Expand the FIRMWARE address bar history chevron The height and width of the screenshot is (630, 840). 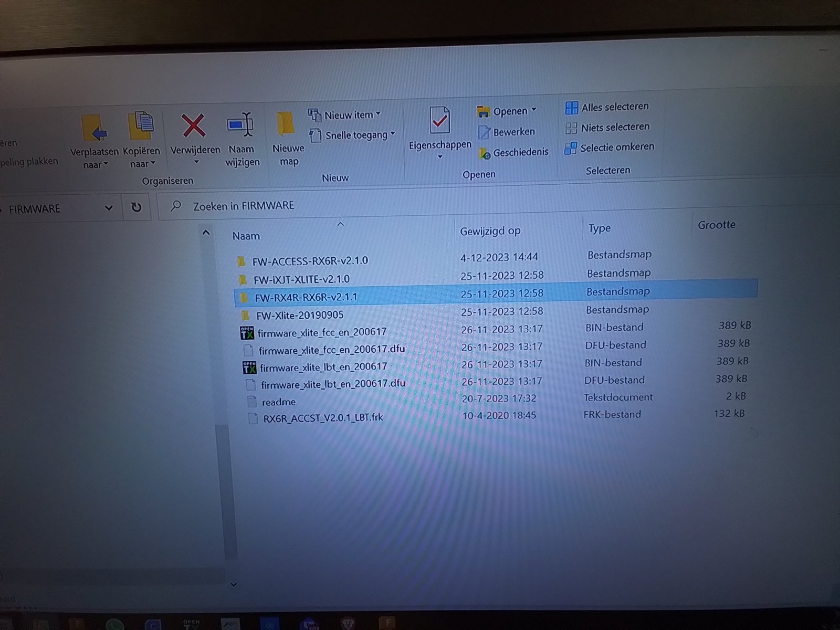(109, 208)
